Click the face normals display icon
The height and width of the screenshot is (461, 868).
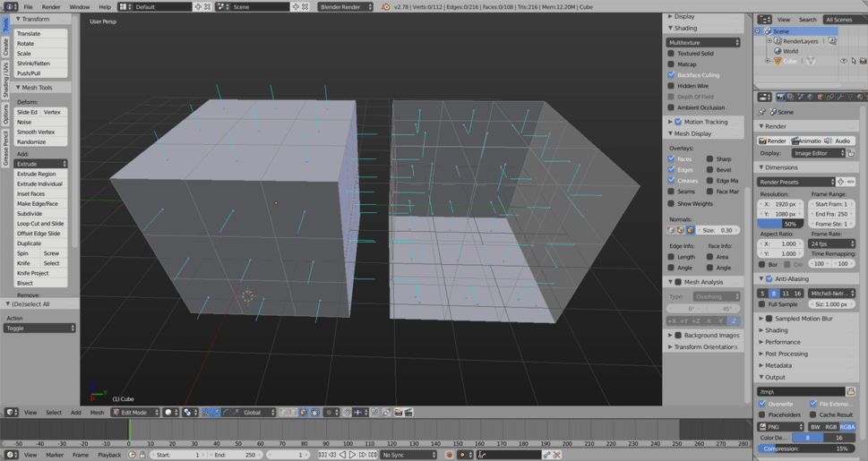point(690,230)
